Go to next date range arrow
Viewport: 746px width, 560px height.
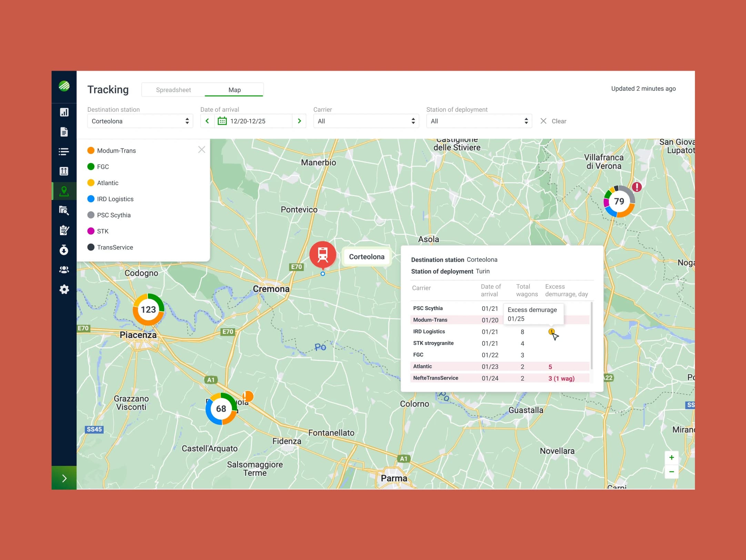pos(299,121)
